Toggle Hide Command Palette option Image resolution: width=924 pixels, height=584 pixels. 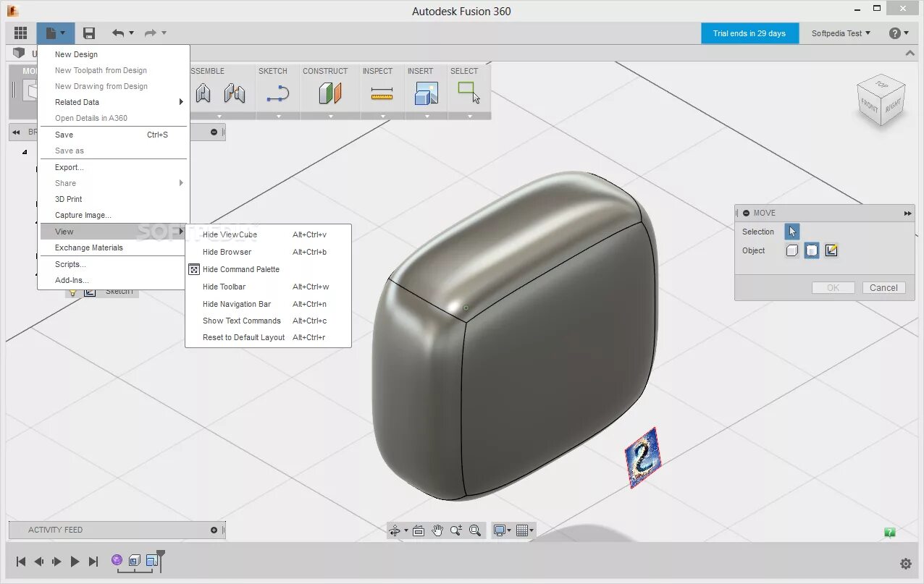(x=268, y=269)
